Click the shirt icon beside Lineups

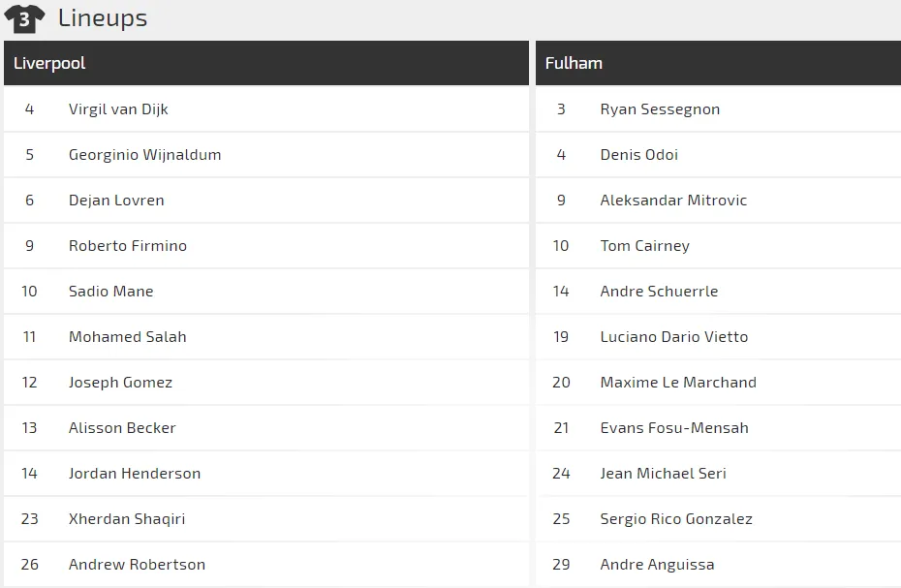point(24,18)
